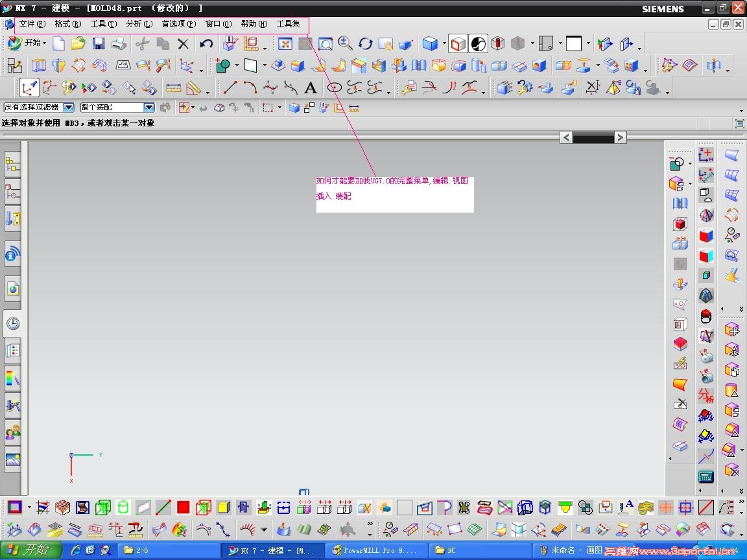Select the Rotate view icon

point(366,44)
